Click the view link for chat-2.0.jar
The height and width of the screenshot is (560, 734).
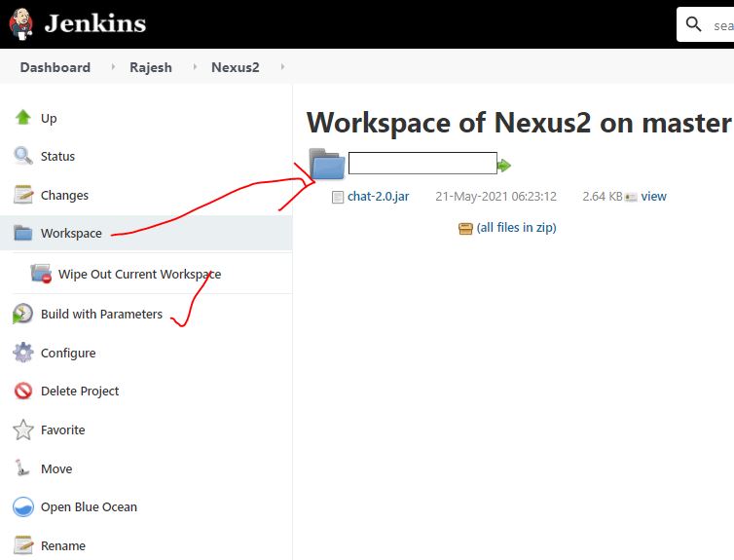pos(653,196)
